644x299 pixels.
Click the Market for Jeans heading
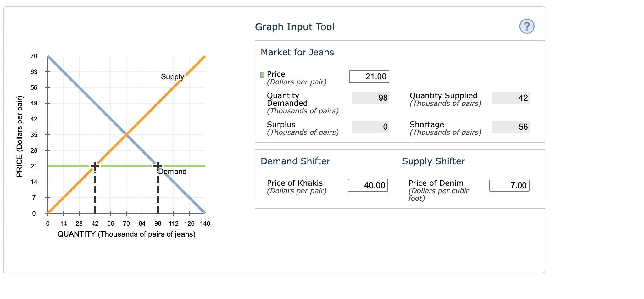297,52
